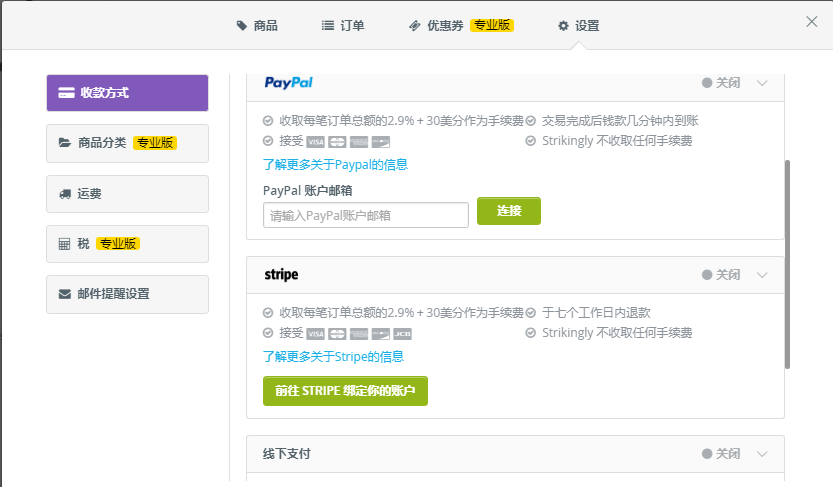
Task: Click the list icon beside 订单
Action: pyautogui.click(x=328, y=25)
